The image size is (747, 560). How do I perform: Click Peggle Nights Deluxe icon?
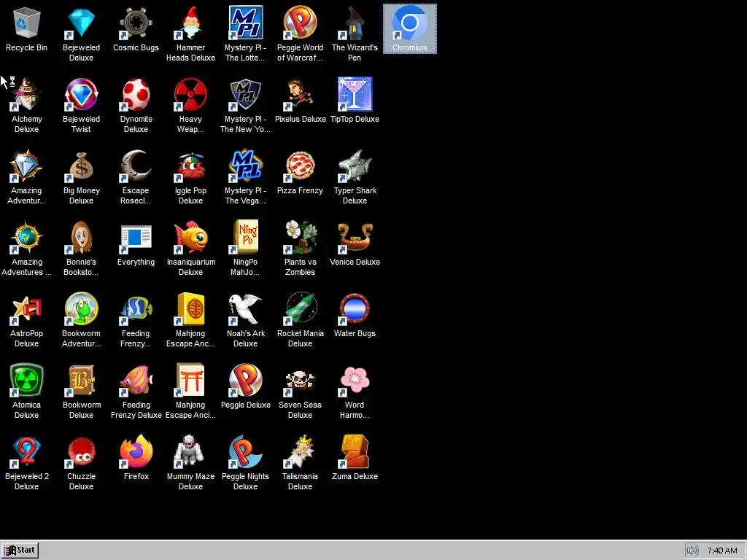coord(245,451)
